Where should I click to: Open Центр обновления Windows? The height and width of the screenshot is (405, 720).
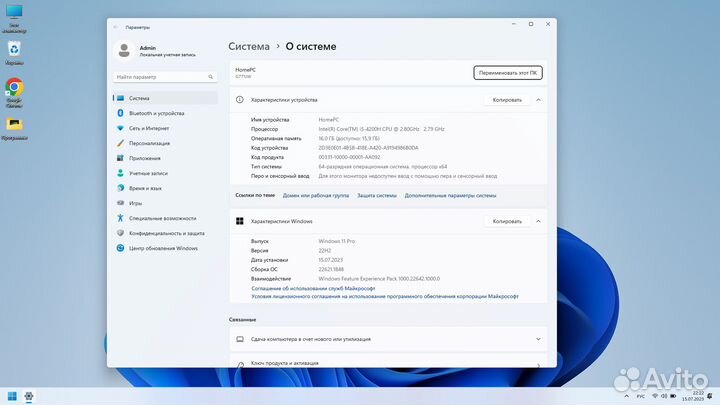point(163,248)
